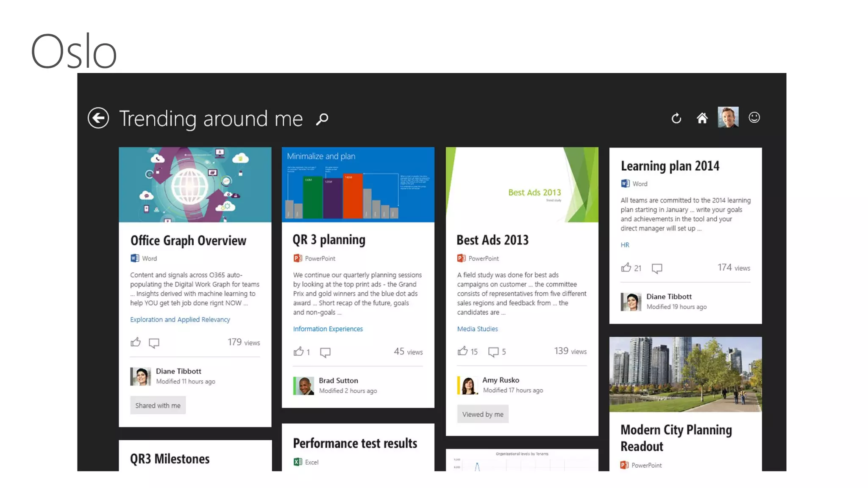
Task: Click the Shared with me button
Action: 158,405
